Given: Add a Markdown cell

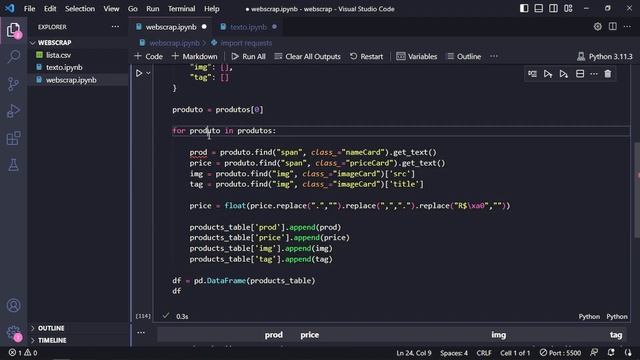Looking at the screenshot, I should (x=195, y=56).
